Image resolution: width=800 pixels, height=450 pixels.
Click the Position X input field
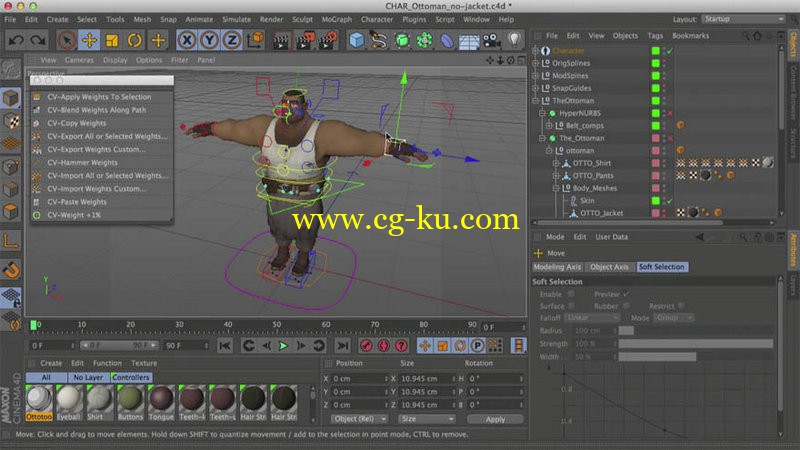tap(360, 379)
